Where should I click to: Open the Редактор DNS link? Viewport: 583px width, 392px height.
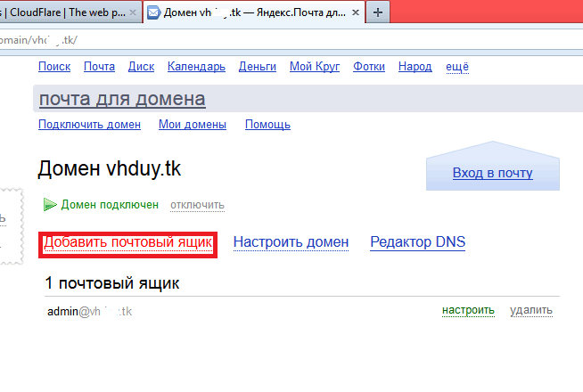coord(417,242)
